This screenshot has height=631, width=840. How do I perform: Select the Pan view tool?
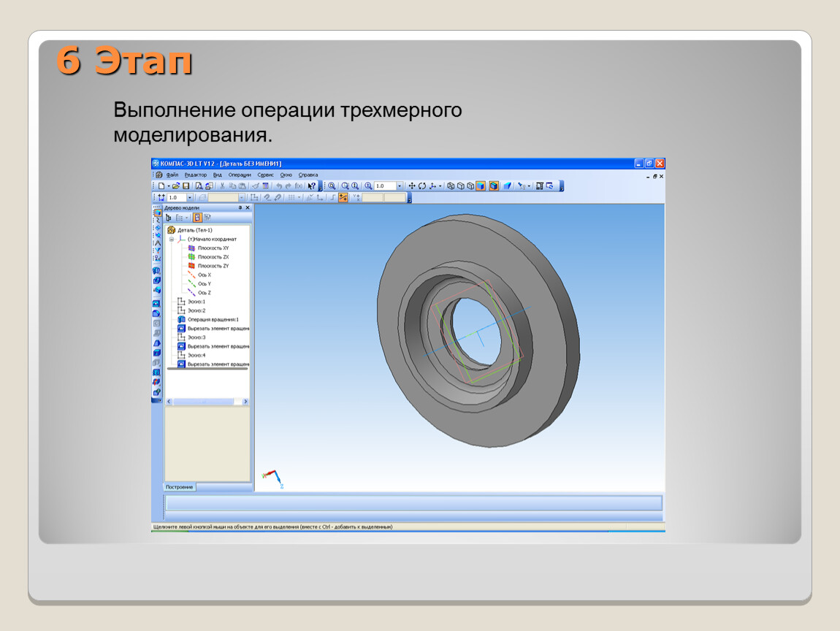click(x=411, y=186)
